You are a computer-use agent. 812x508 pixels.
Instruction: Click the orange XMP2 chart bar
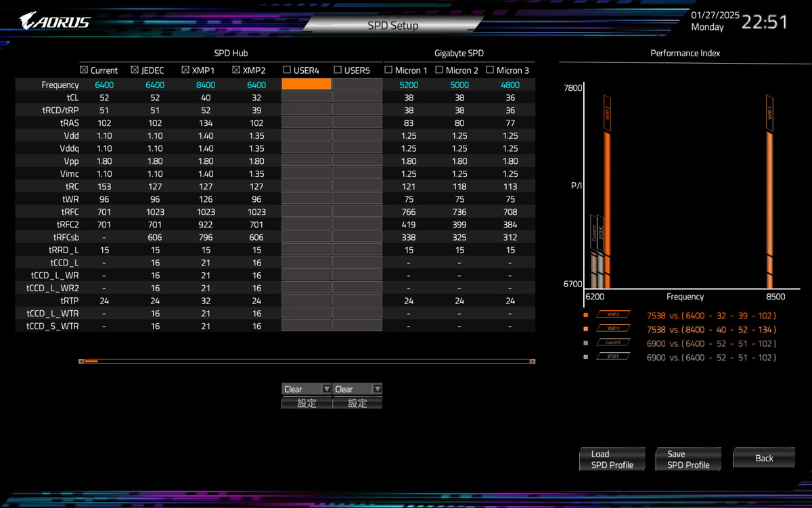click(x=607, y=210)
